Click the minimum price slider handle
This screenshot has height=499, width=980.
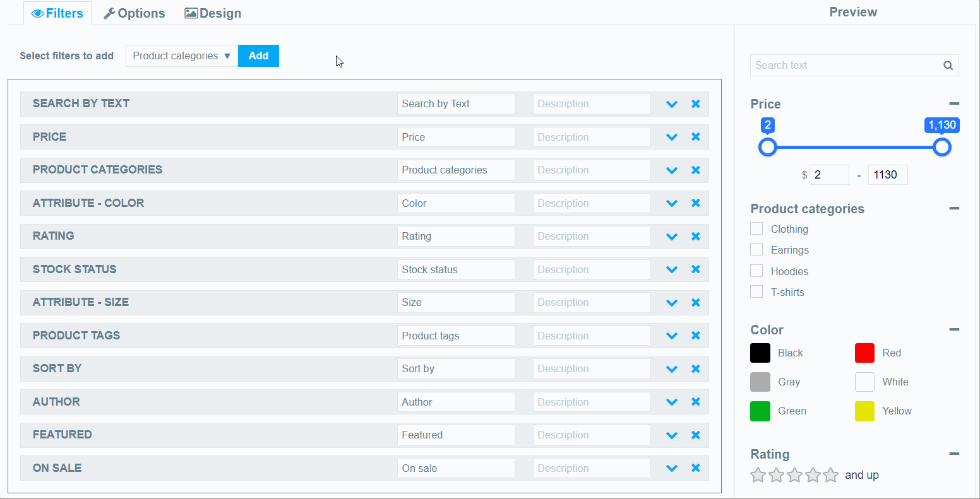767,147
